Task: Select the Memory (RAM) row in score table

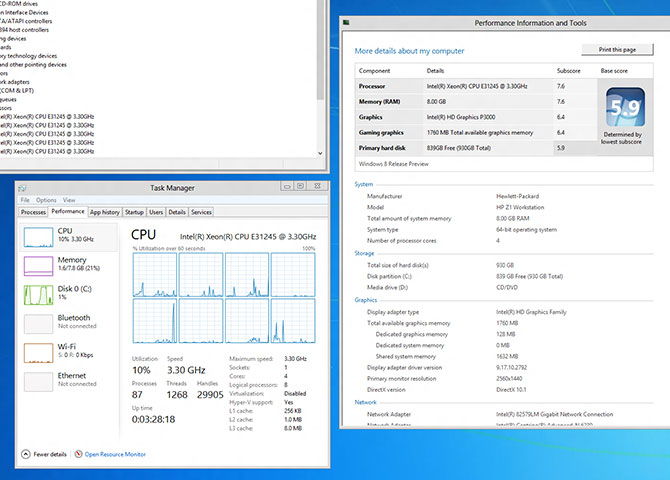Action: [476, 101]
